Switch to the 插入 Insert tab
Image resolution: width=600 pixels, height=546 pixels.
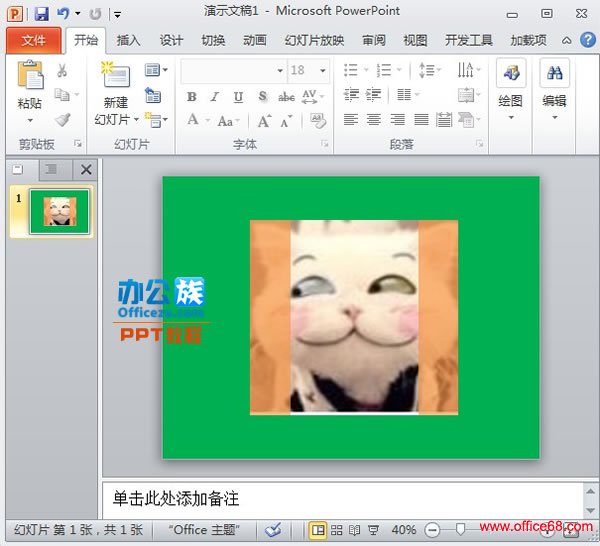coord(129,40)
